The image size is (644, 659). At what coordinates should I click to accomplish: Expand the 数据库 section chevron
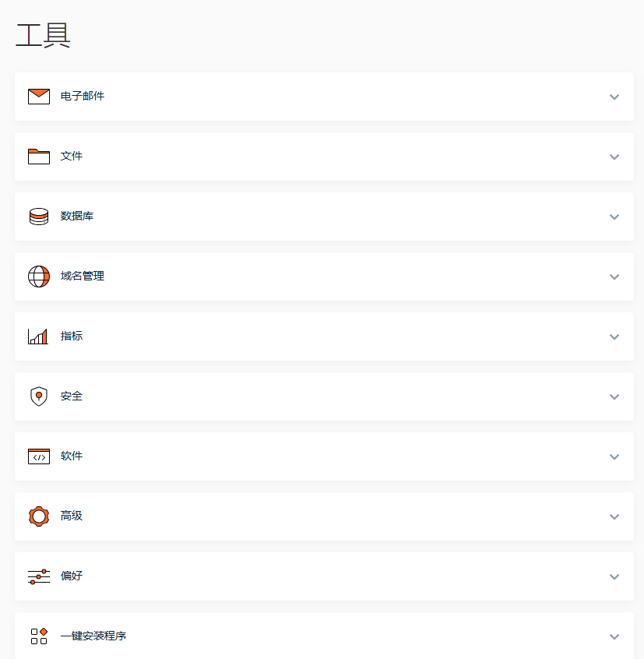(614, 217)
